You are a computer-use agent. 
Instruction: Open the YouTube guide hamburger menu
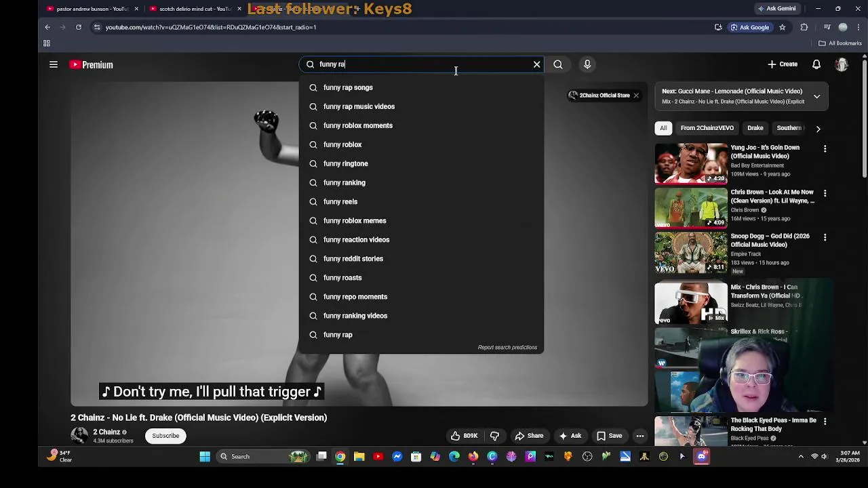coord(54,64)
